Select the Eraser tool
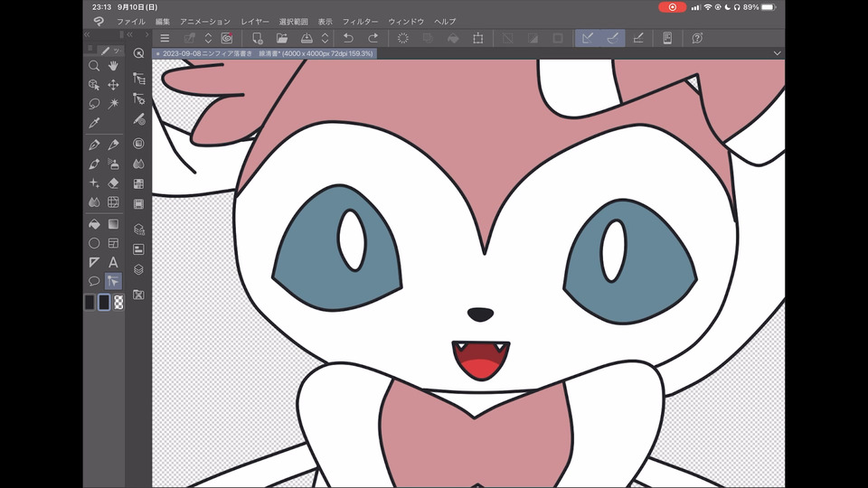The width and height of the screenshot is (868, 488). pos(113,183)
